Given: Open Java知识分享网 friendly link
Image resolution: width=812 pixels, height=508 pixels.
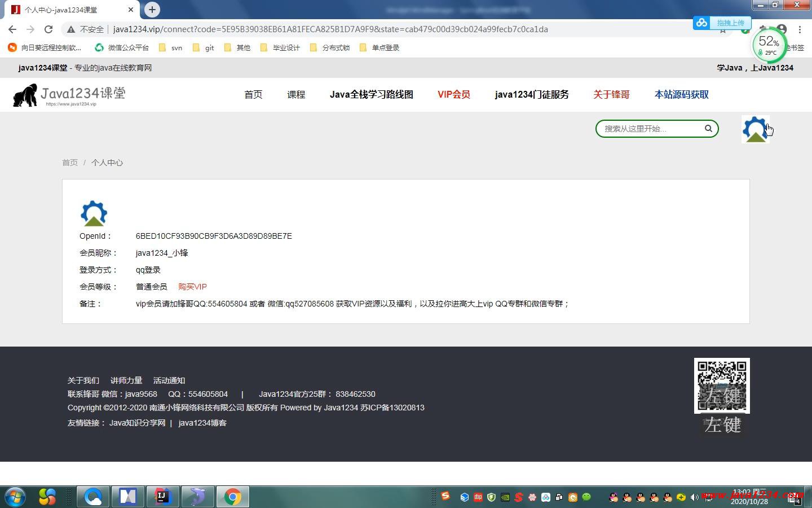Looking at the screenshot, I should (x=138, y=423).
